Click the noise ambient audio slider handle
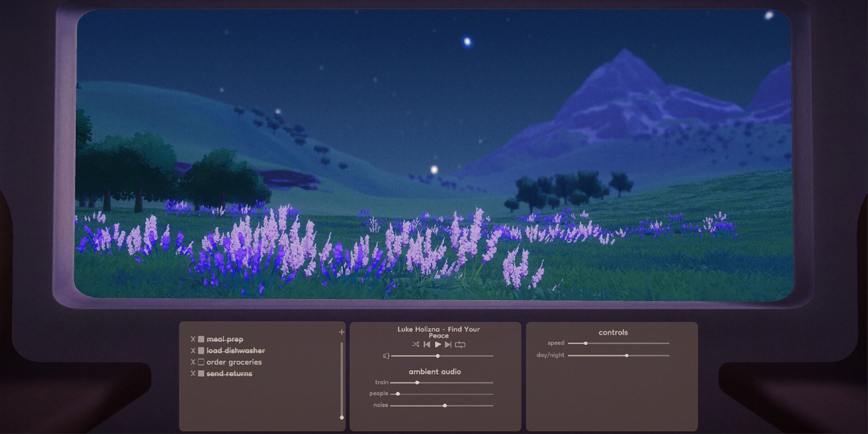 (x=445, y=406)
